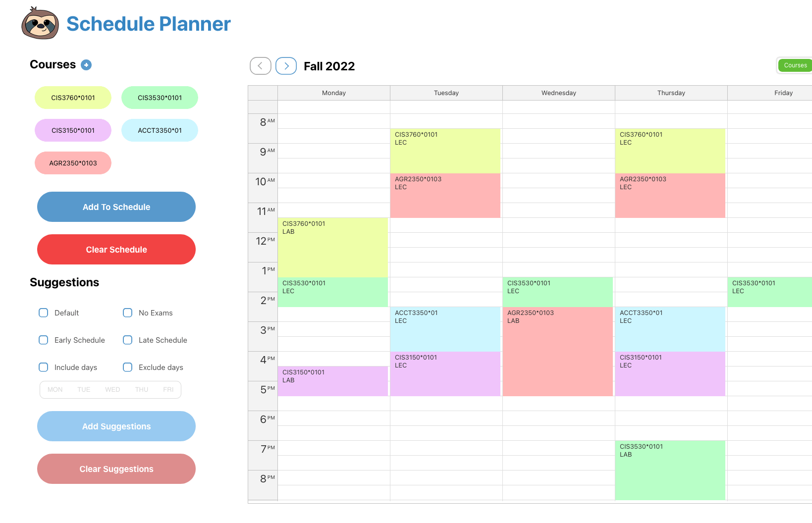Check the Exclude days option

(128, 367)
